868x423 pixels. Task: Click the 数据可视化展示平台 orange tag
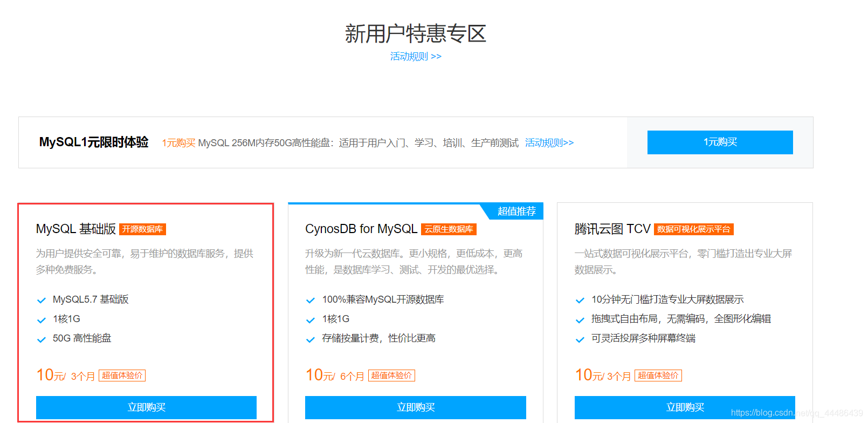coord(694,229)
